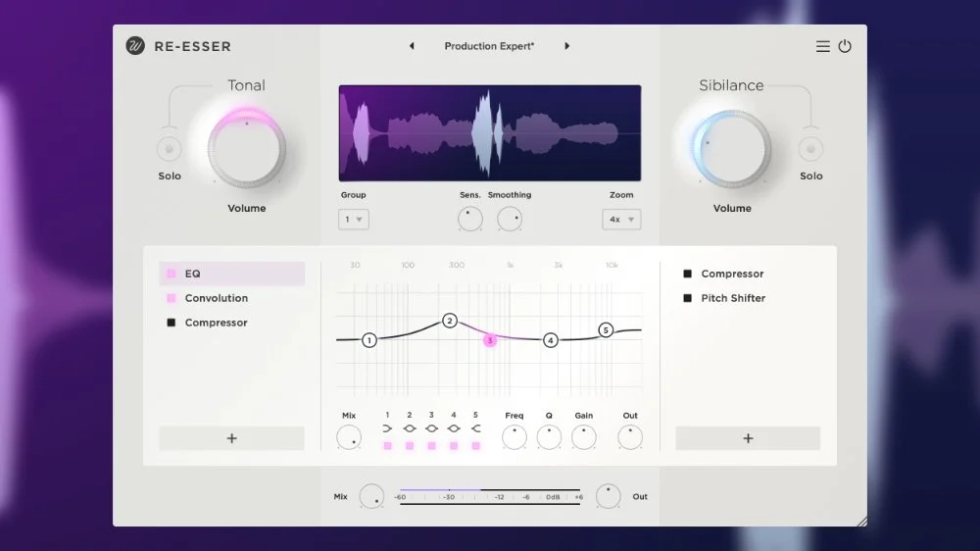This screenshot has width=980, height=551.
Task: Click the EQ Gain knob
Action: tap(584, 437)
